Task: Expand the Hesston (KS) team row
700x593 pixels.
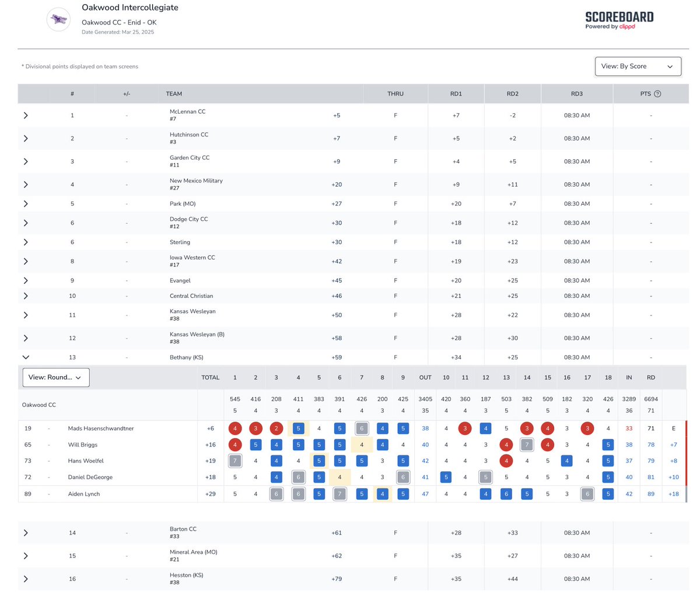Action: click(x=26, y=579)
